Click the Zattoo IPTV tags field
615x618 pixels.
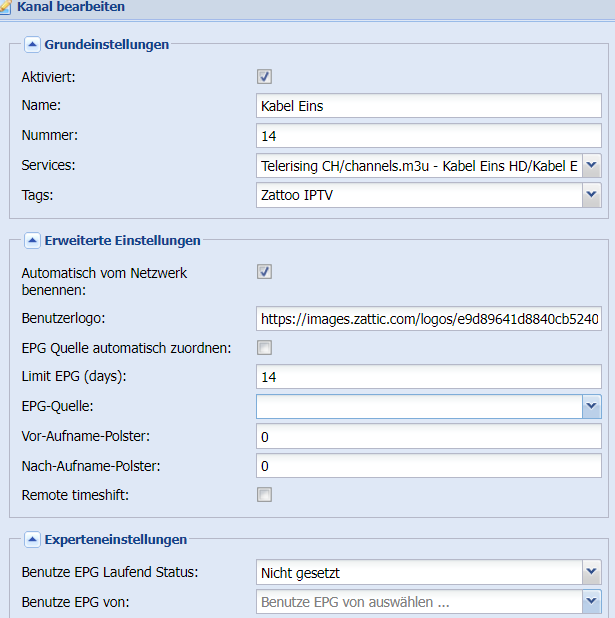(x=419, y=195)
